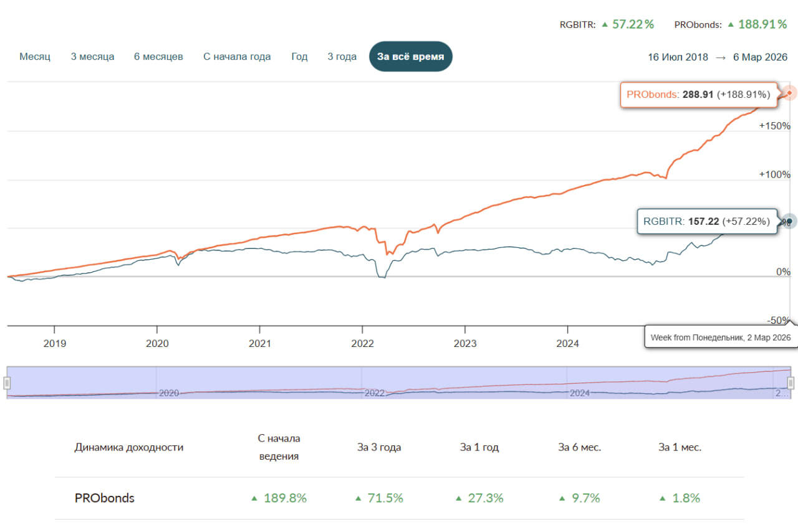Click the 2023 x-axis label
Screen dimensions: 798x532
pos(465,343)
